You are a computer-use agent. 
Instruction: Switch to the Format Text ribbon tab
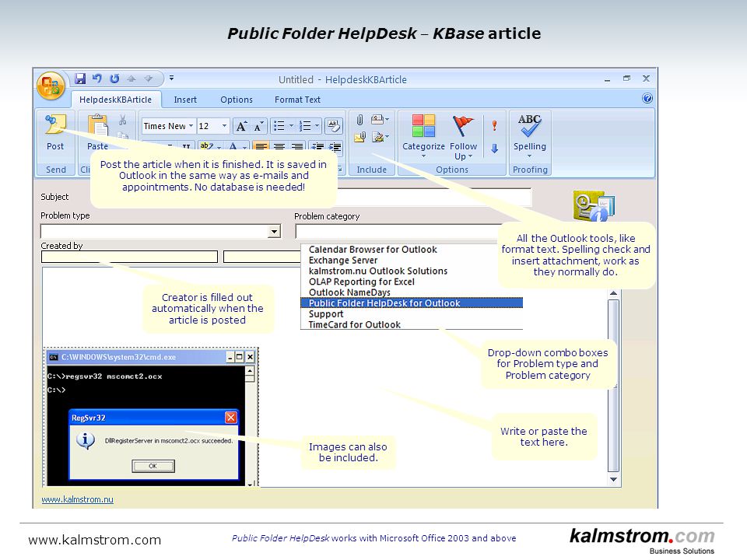297,100
